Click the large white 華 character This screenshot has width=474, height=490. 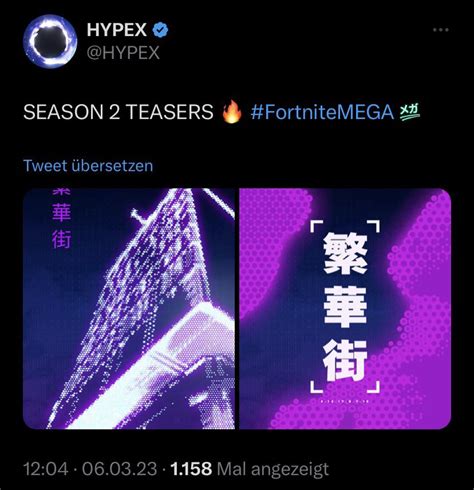coord(345,307)
